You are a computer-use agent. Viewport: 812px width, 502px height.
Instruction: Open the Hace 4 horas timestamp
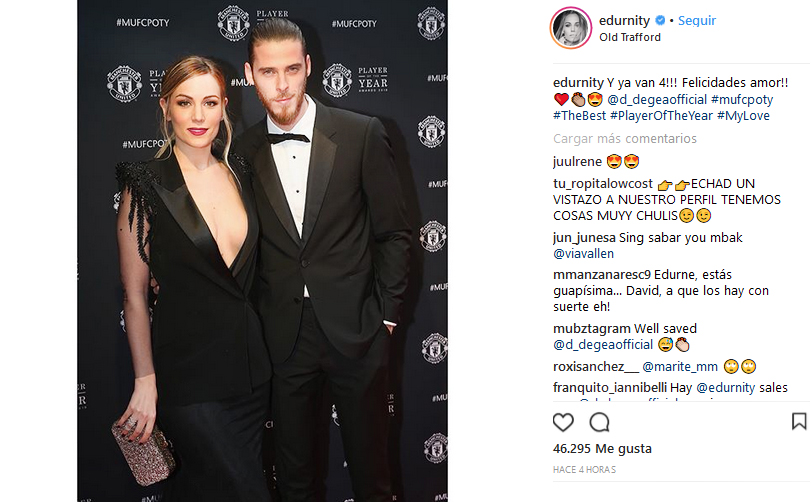(584, 469)
